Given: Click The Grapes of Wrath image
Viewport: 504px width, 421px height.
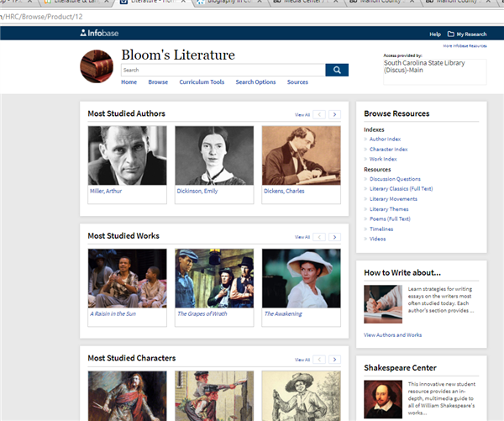Looking at the screenshot, I should click(x=214, y=278).
